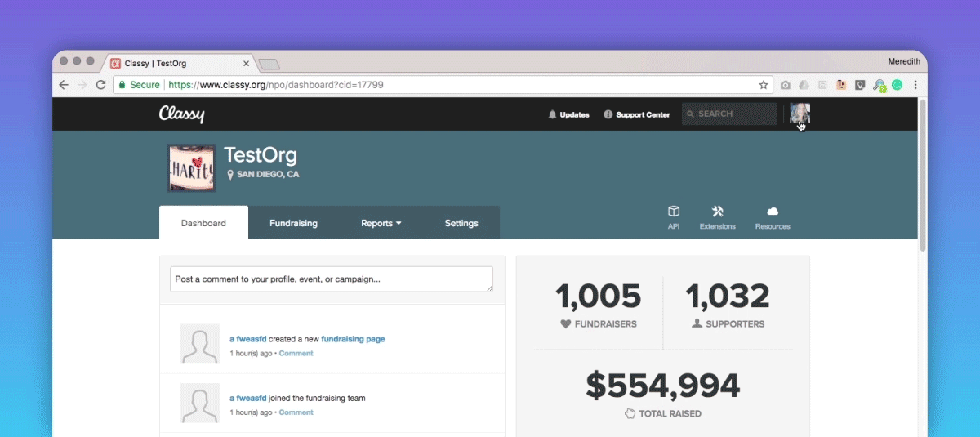The height and width of the screenshot is (437, 980).
Task: Click the gray card extension icon
Action: (x=822, y=85)
